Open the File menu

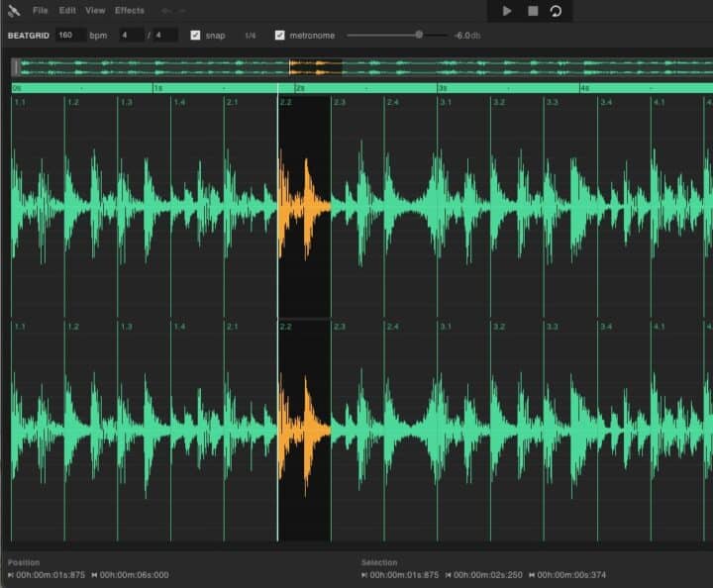40,11
